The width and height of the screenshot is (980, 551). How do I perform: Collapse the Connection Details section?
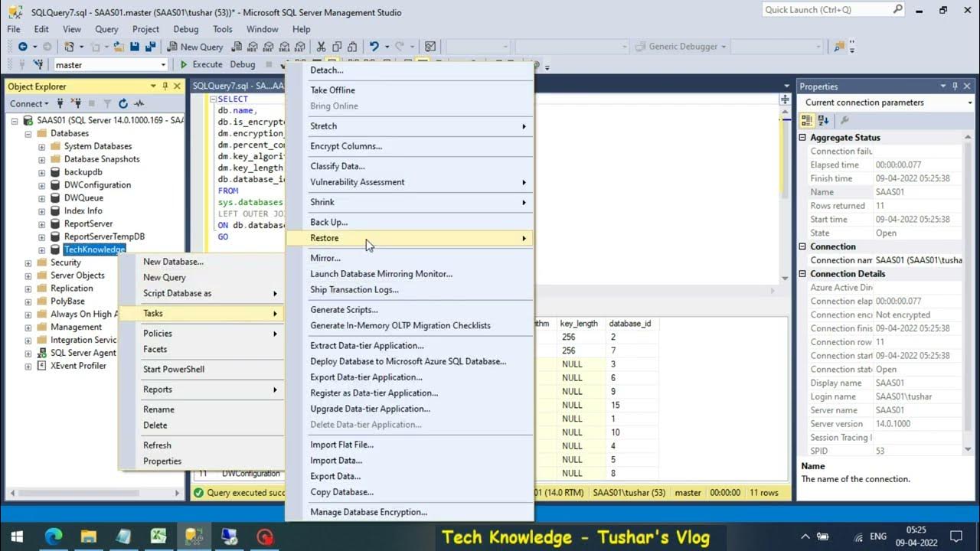[803, 274]
